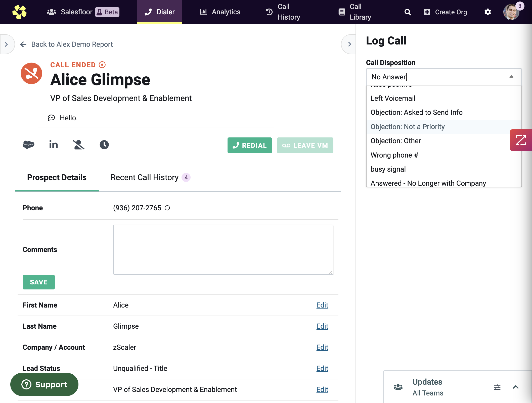
Task: Click the next prospect chevron
Action: pos(349,44)
